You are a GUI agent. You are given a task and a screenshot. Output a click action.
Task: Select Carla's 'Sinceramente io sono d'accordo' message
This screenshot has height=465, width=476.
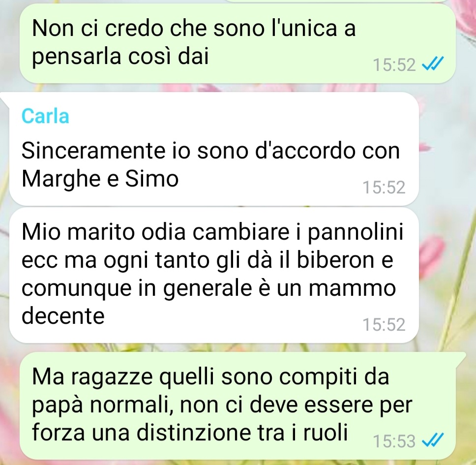coord(214,149)
